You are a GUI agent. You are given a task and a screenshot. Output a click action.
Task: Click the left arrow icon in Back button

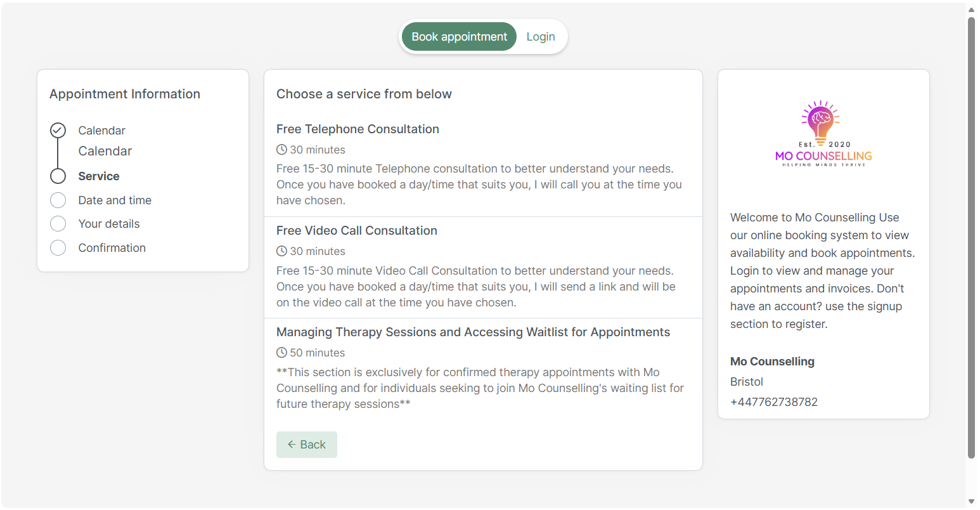292,445
